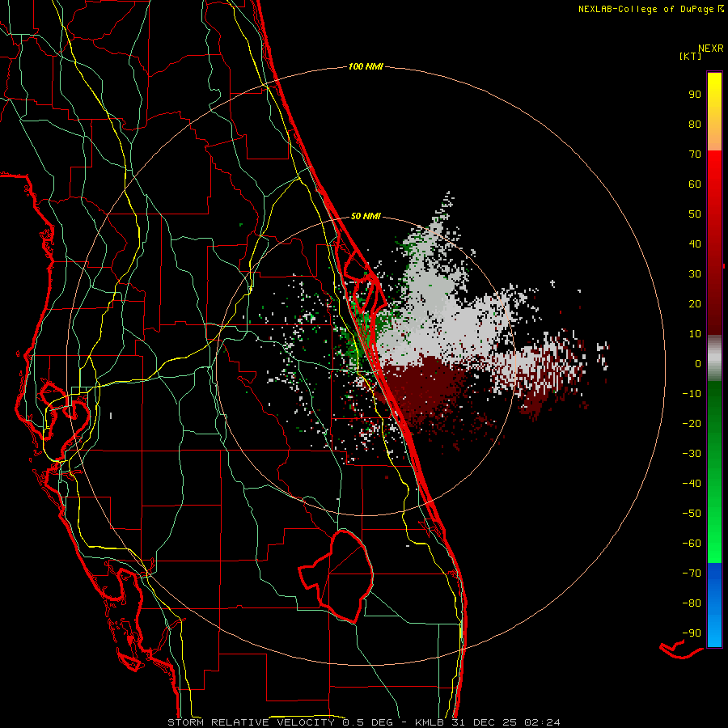Click the 60 value on the velocity scale
The height and width of the screenshot is (728, 728).
coord(695,184)
